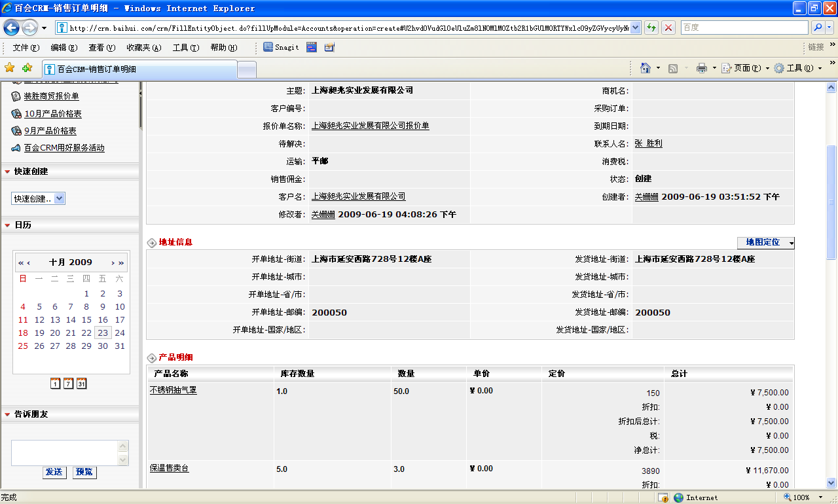Open the 地图定位 dropdown
838x504 pixels.
[791, 243]
